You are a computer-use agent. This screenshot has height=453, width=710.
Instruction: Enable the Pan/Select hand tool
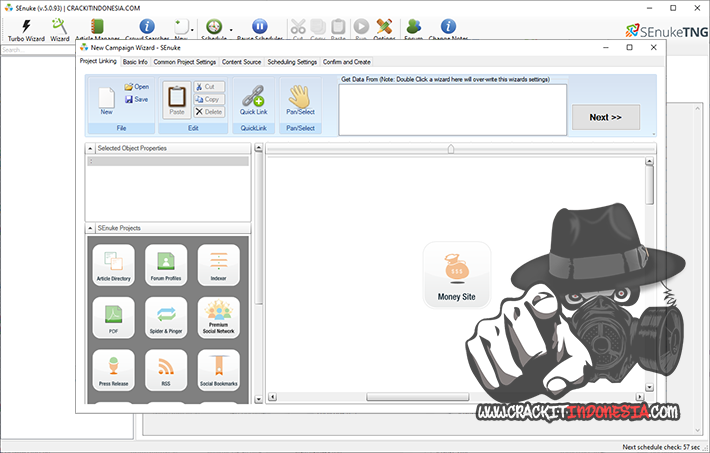click(x=300, y=101)
